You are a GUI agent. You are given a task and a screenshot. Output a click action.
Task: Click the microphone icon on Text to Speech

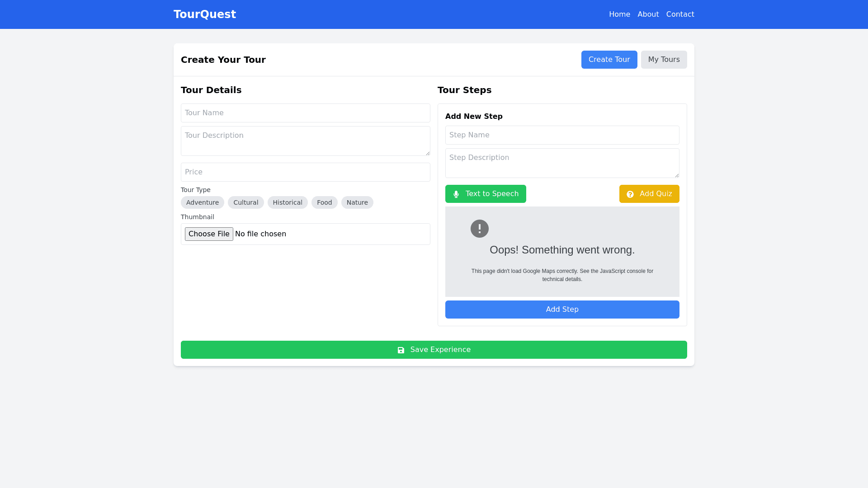(456, 194)
